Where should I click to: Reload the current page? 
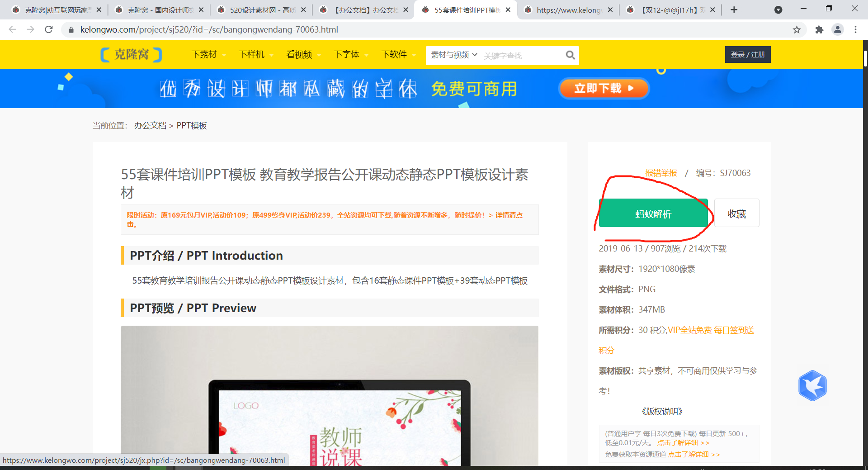pos(49,29)
